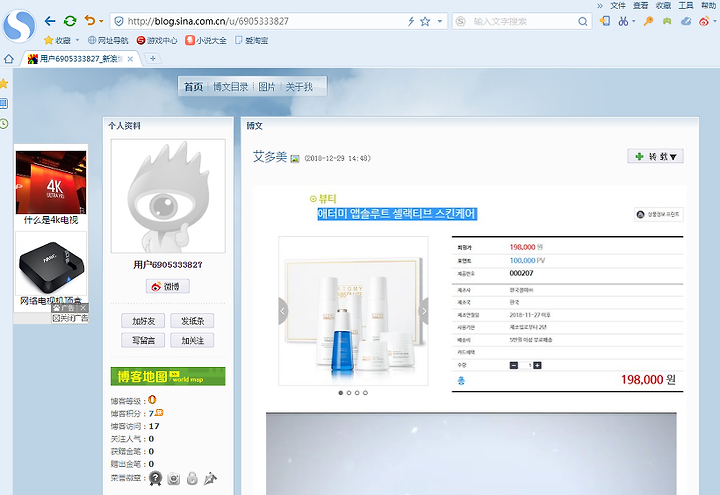Click the green refresh icon
The height and width of the screenshot is (495, 720).
tap(70, 21)
